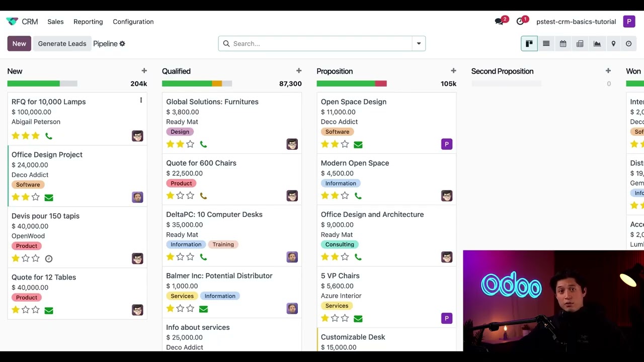
Task: Open the activities clock icon in navbar
Action: coord(520,22)
